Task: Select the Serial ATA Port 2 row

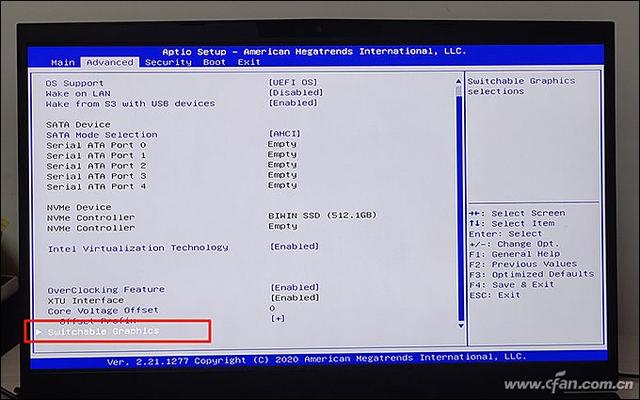Action: [x=171, y=165]
